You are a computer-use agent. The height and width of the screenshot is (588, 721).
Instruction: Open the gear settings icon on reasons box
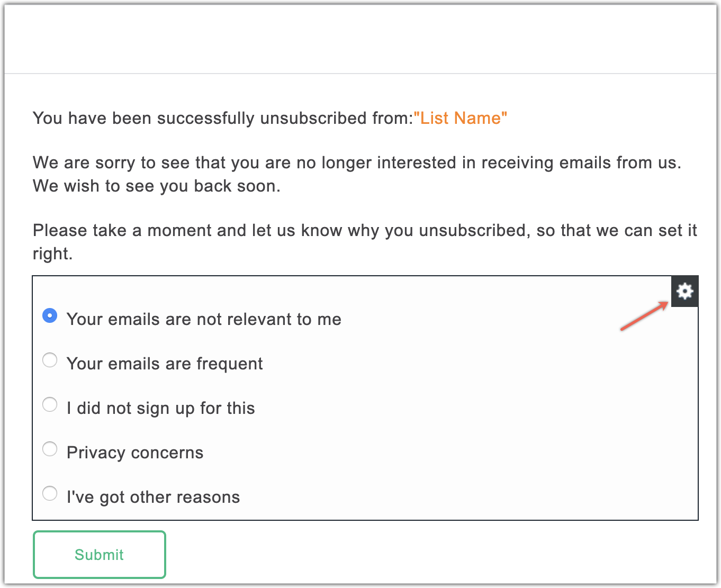pyautogui.click(x=684, y=291)
